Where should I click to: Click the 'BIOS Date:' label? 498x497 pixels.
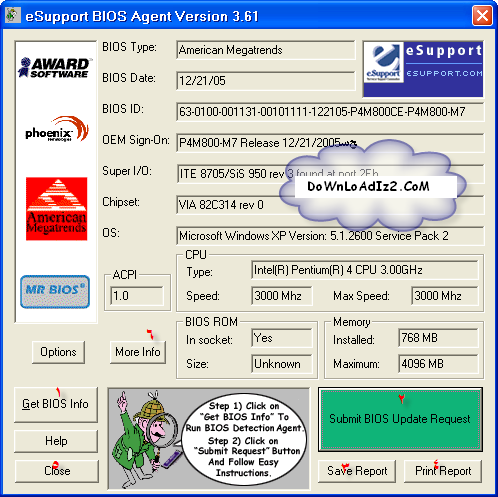click(x=129, y=78)
